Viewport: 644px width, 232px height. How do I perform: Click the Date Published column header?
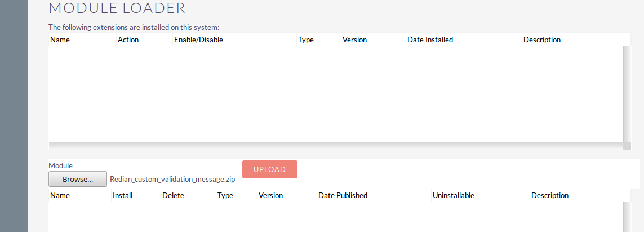click(343, 195)
